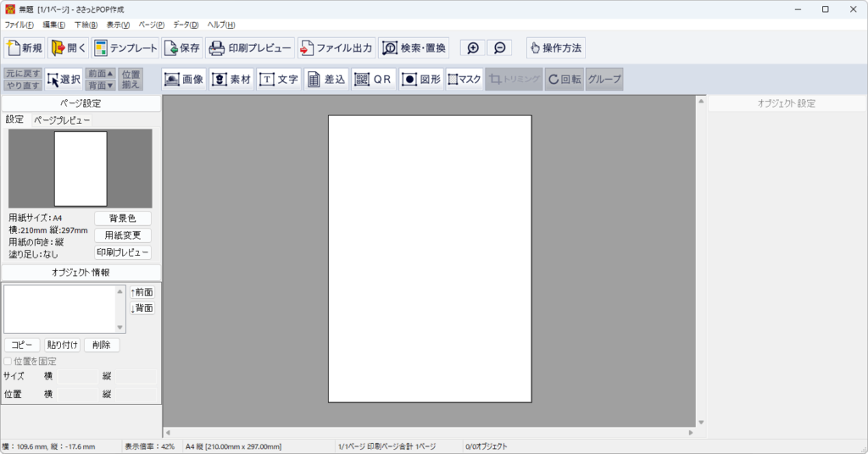The height and width of the screenshot is (454, 868).
Task: Open the ヘルプ(H) menu
Action: [220, 25]
